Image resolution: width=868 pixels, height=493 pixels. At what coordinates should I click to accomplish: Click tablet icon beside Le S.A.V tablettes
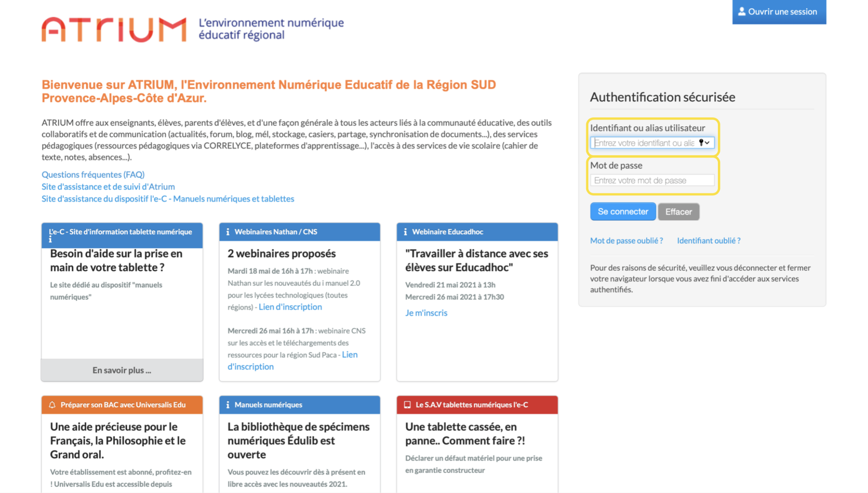coord(407,405)
